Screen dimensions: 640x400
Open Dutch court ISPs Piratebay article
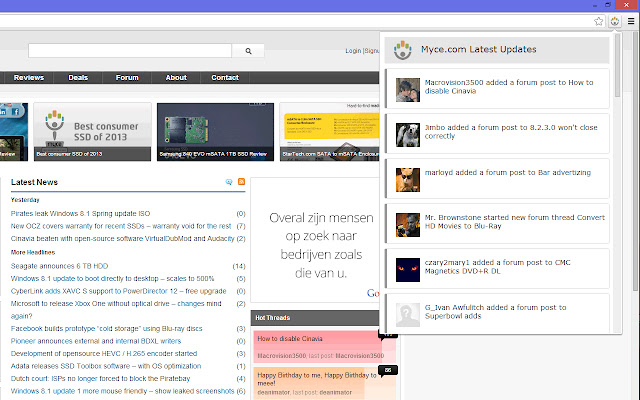(x=100, y=378)
